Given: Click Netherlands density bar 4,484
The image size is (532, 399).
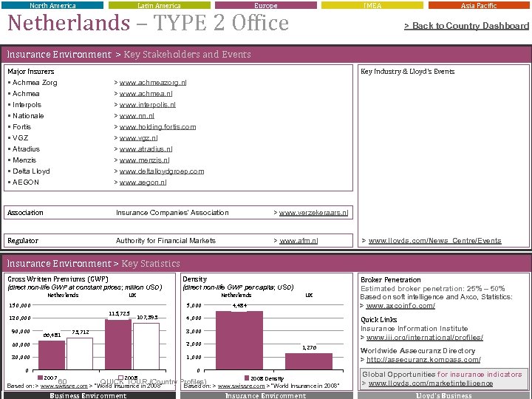Looking at the screenshot, I should click(239, 341).
